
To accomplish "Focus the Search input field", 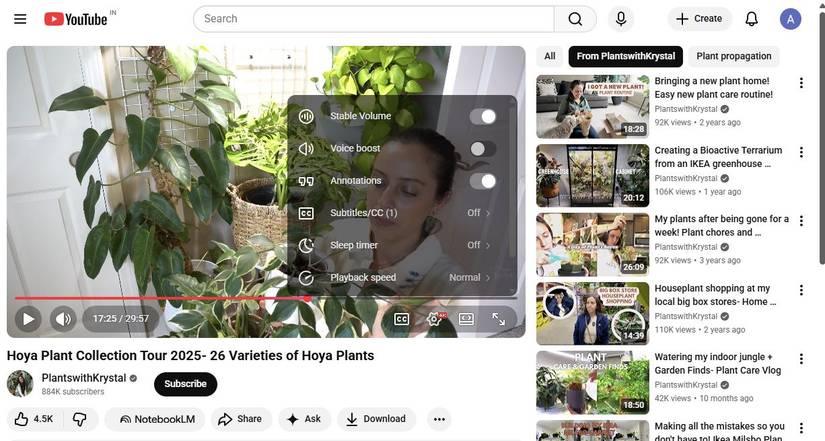I will (x=374, y=19).
